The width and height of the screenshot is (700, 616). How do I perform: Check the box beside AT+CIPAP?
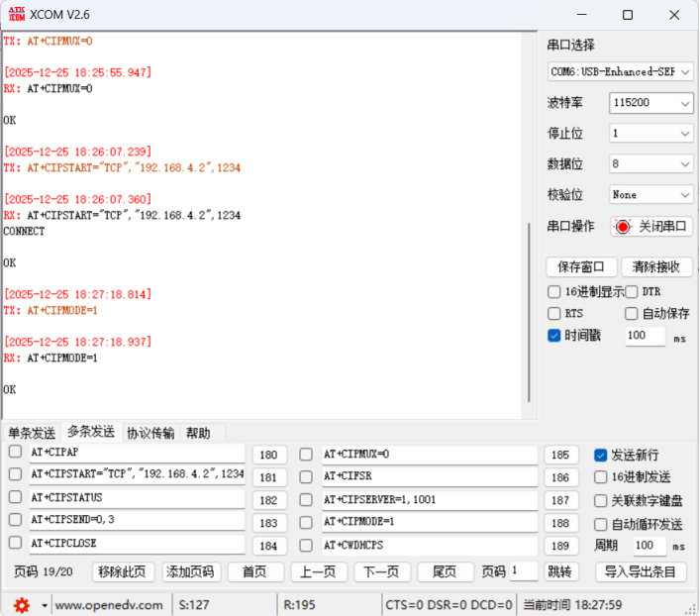coord(15,452)
